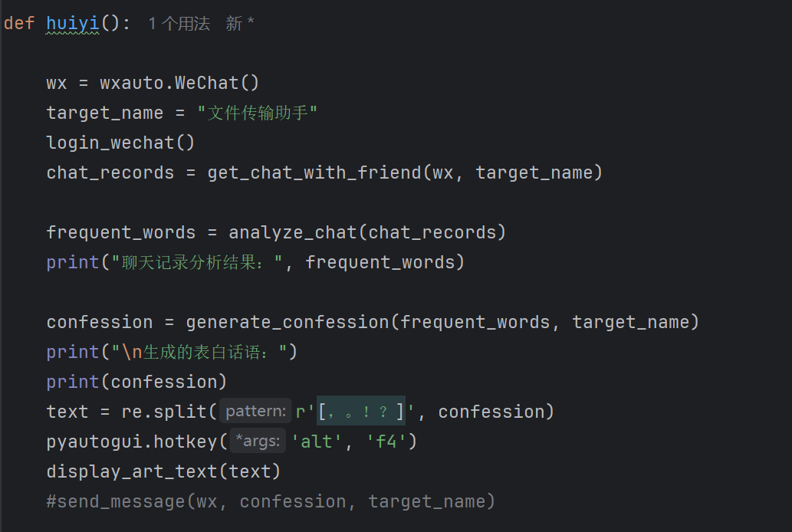792x532 pixels.
Task: Click the print(confession) statement
Action: [x=136, y=382]
